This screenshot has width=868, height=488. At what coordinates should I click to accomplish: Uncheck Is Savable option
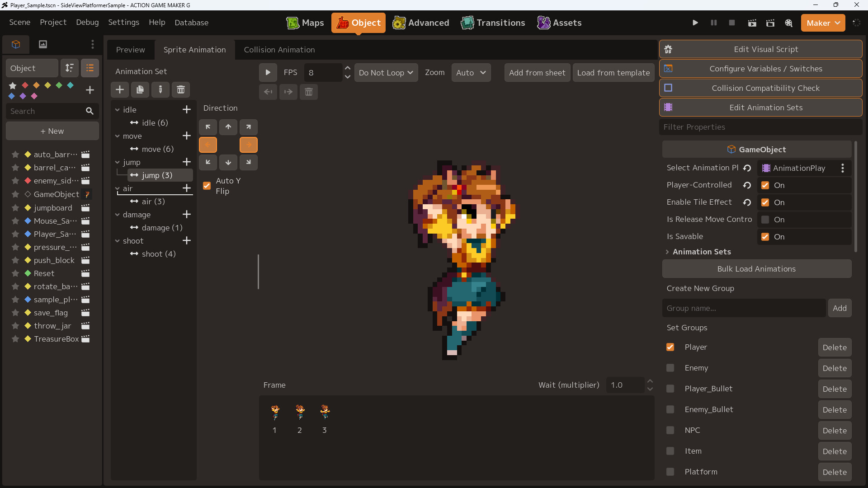[765, 237]
